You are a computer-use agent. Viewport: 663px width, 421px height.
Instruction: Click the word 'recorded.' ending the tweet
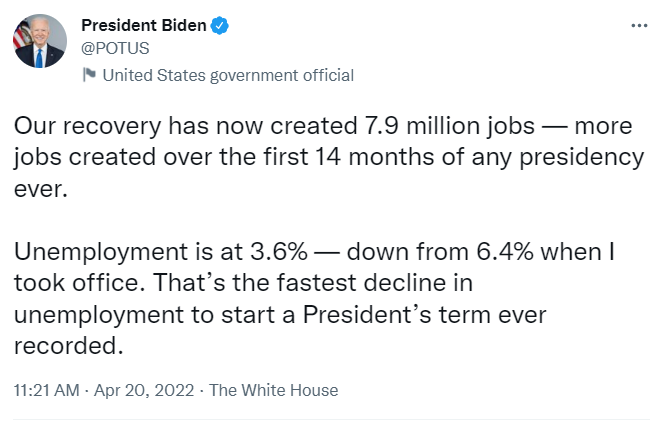[x=68, y=346]
